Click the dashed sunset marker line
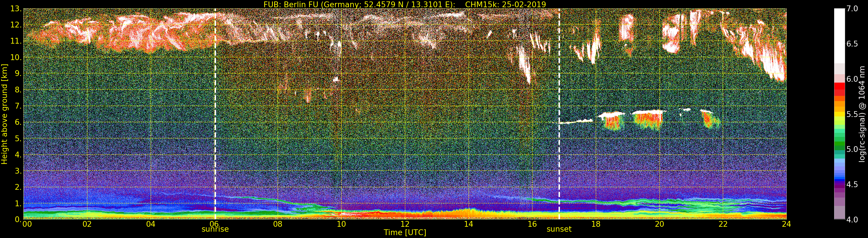The height and width of the screenshot is (238, 868). click(559, 114)
